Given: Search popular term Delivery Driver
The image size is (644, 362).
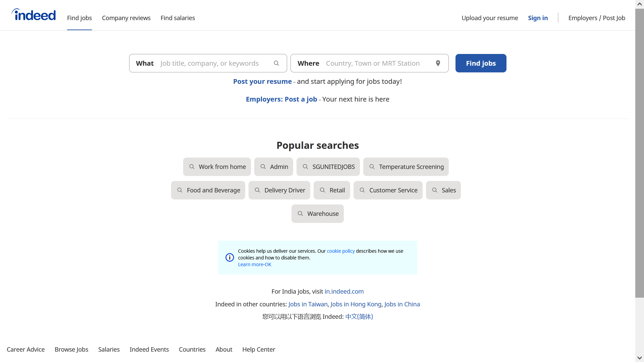Looking at the screenshot, I should (x=279, y=190).
